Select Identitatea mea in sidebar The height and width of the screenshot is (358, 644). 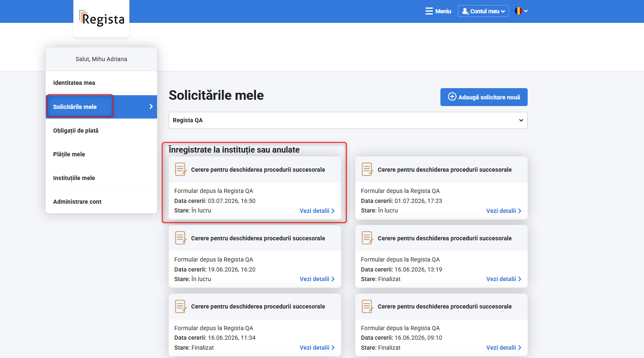pyautogui.click(x=101, y=83)
